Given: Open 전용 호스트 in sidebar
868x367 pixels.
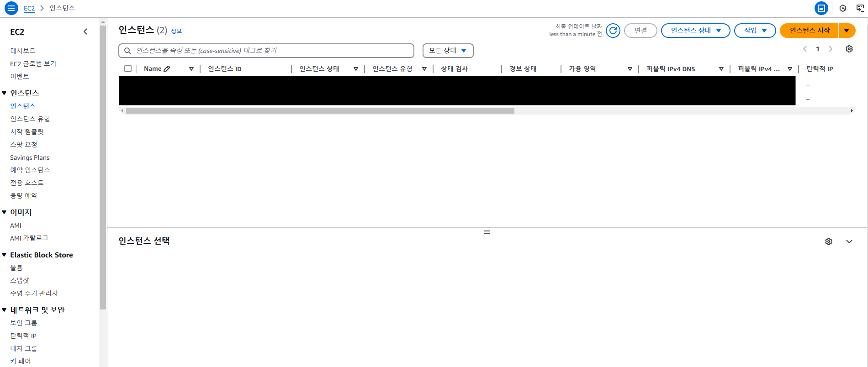Looking at the screenshot, I should 27,183.
